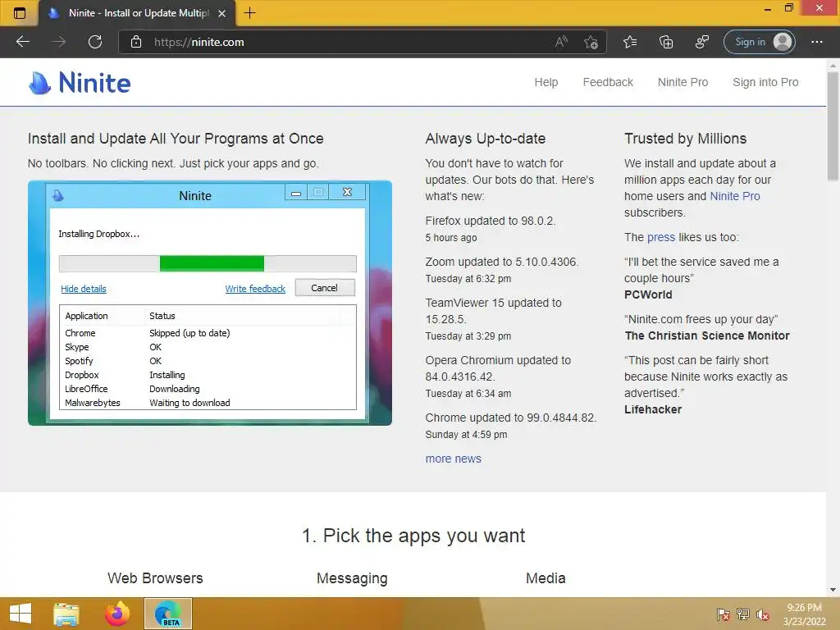
Task: Go back using the browser back arrow
Action: pyautogui.click(x=23, y=42)
